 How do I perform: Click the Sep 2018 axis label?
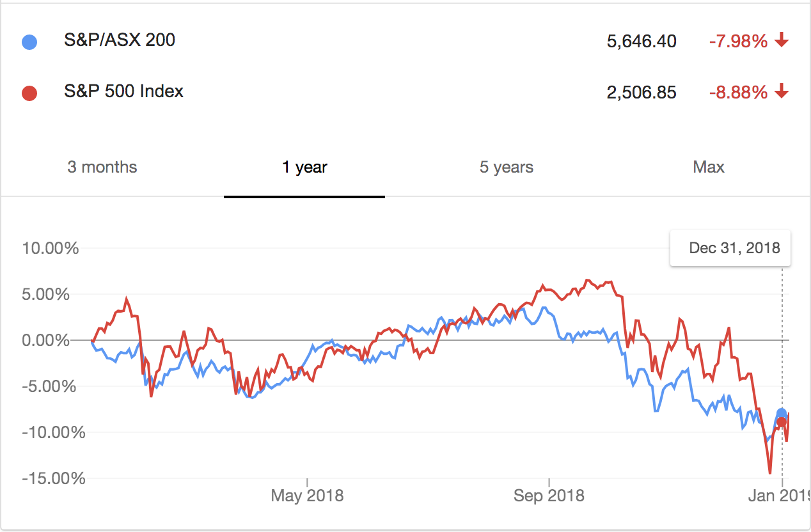549,496
